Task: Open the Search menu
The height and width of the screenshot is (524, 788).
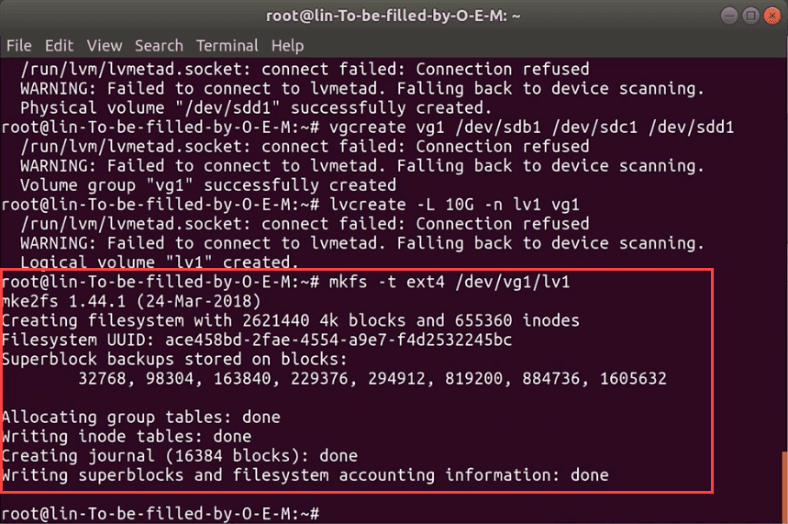Action: pos(159,46)
